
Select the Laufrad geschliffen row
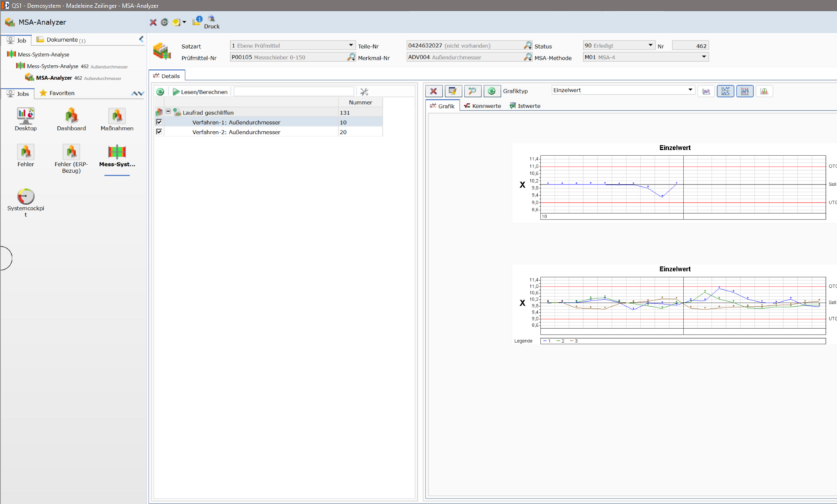click(269, 112)
